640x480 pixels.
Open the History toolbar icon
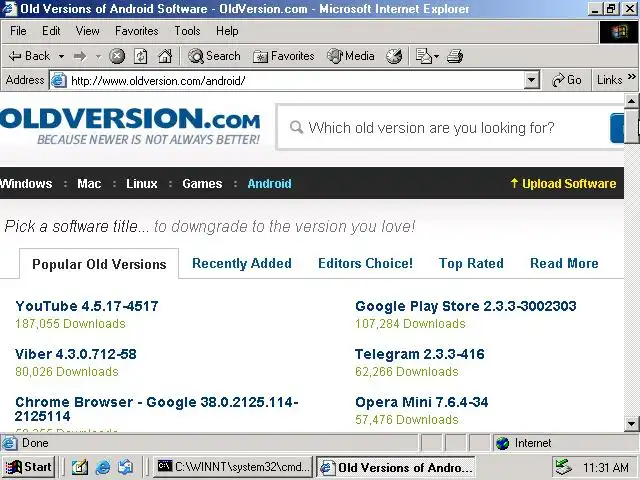[394, 56]
